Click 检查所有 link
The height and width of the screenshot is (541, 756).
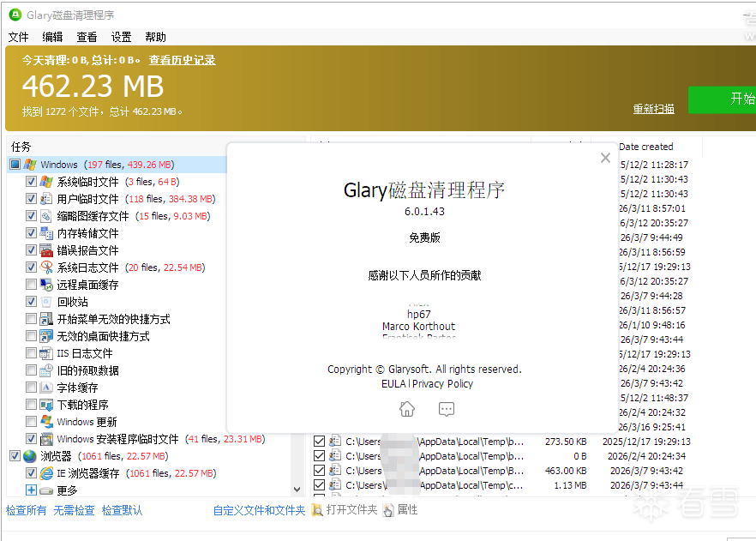point(26,510)
